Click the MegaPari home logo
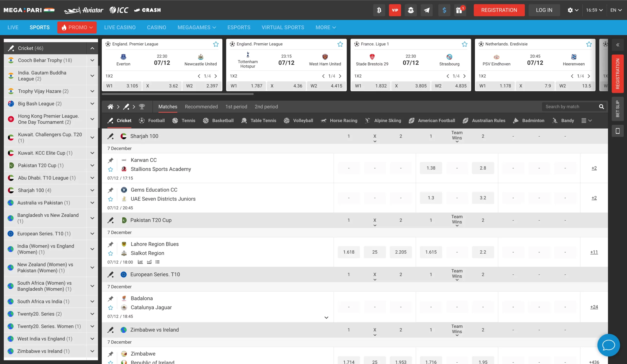The image size is (627, 364). 29,10
